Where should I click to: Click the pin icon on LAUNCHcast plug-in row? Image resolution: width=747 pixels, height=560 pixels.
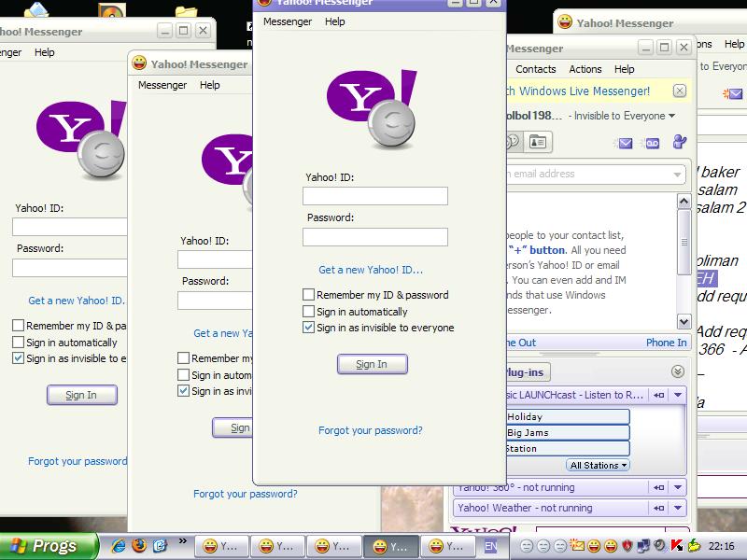(x=659, y=395)
